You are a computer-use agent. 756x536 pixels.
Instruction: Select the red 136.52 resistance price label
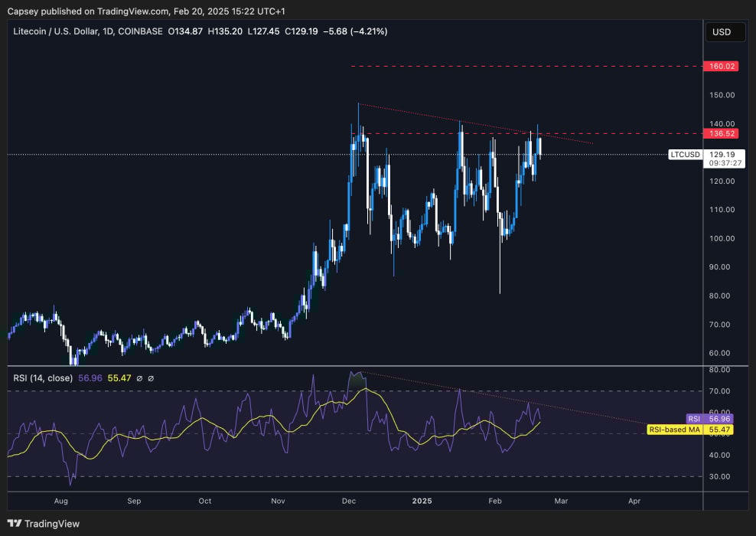722,133
